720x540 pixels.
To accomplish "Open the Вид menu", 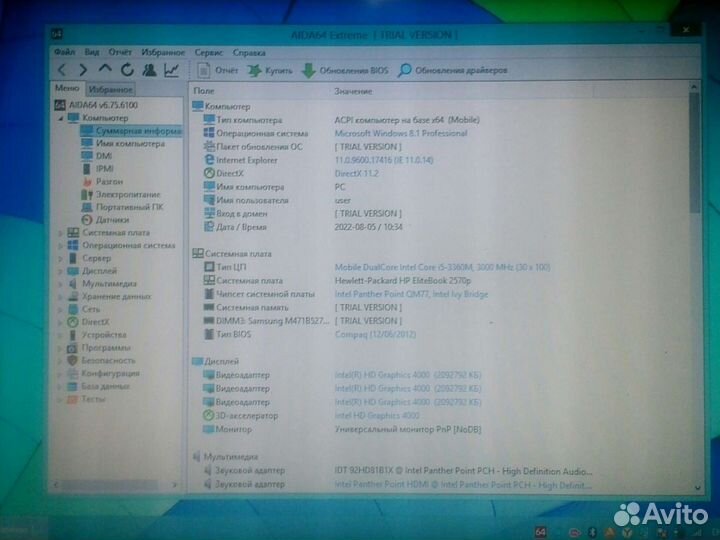I will (92, 52).
